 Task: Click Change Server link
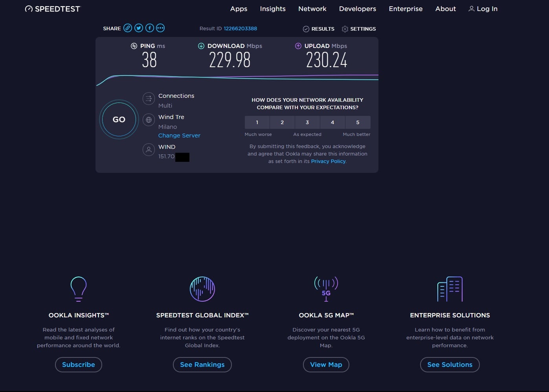(x=179, y=136)
